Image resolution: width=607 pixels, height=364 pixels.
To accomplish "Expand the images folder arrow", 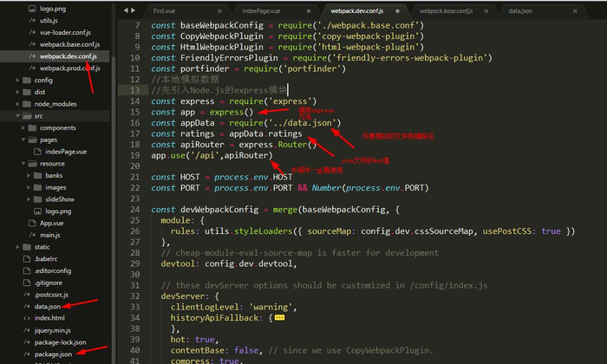I will click(x=29, y=187).
